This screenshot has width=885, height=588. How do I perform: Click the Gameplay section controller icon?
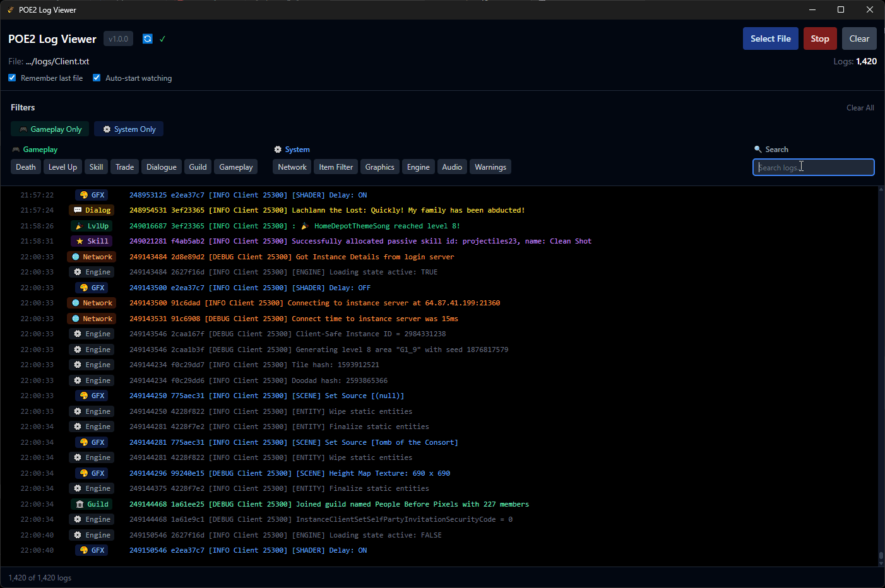tap(16, 150)
